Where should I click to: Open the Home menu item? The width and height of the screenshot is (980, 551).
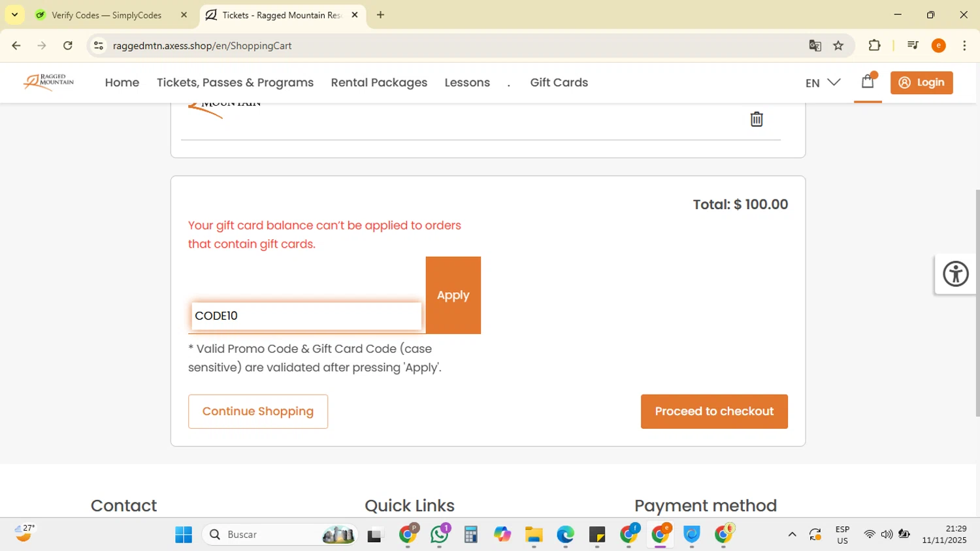122,82
